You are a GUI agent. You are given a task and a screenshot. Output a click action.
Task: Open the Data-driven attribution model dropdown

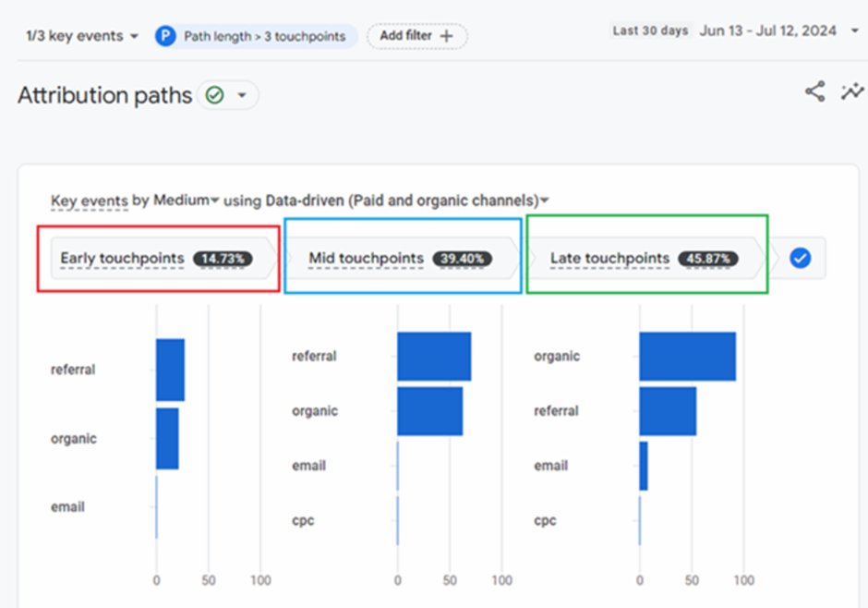tap(545, 200)
